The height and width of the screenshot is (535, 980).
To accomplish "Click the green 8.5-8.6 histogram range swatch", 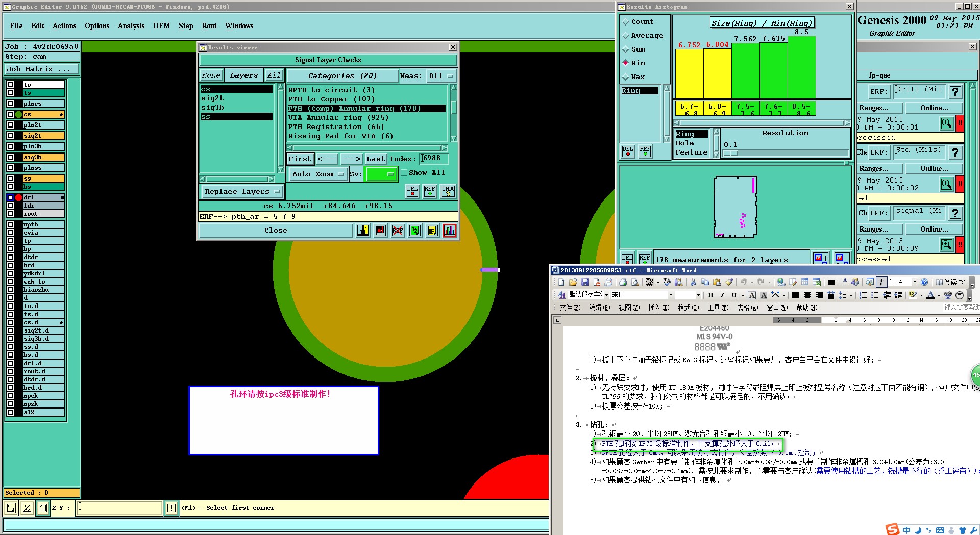I will click(x=801, y=109).
